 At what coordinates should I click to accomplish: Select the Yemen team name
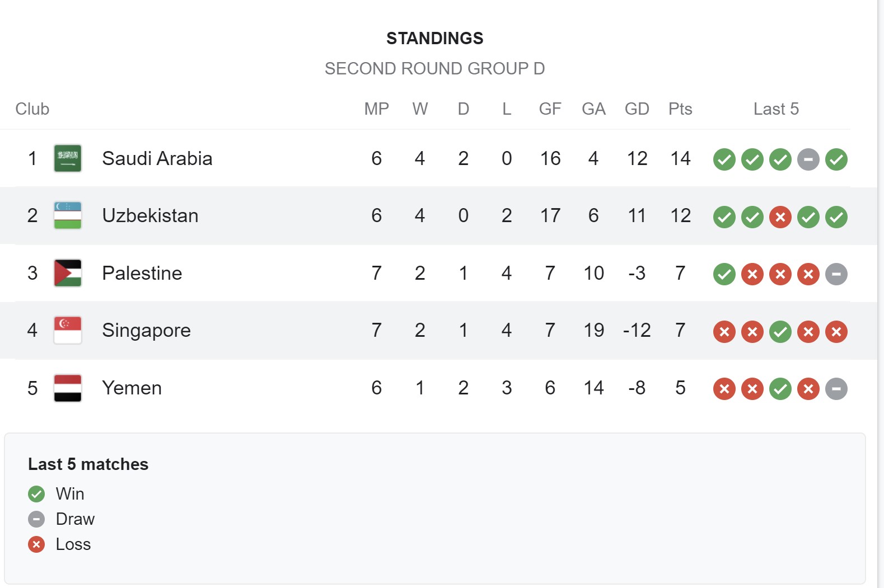132,388
